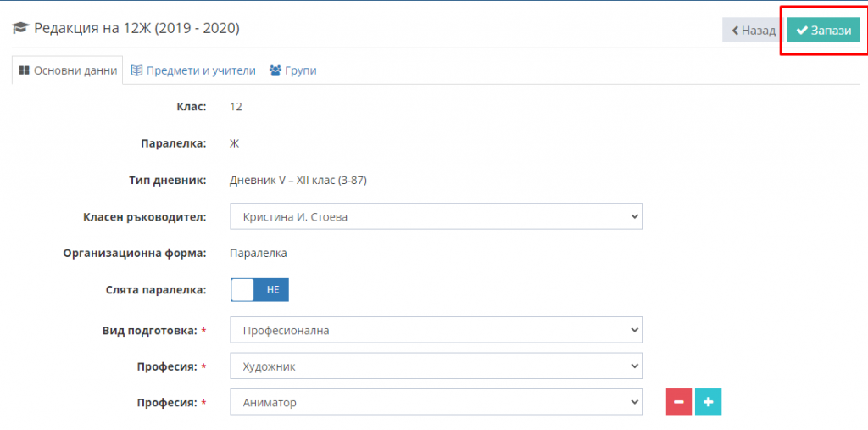This screenshot has height=430, width=868.
Task: Switch to the Групи tab
Action: click(292, 70)
